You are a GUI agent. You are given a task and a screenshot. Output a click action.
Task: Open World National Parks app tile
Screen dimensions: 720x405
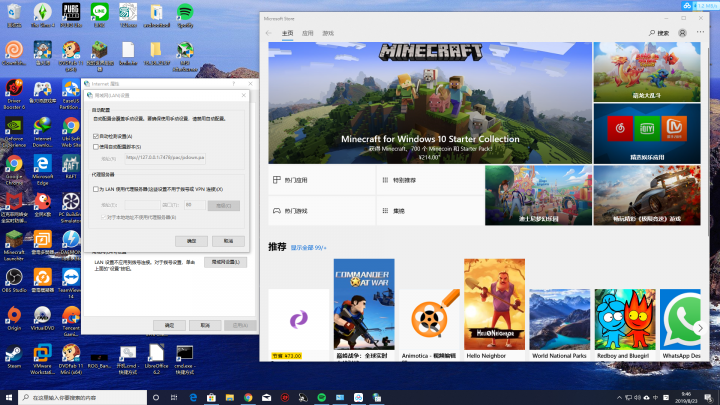point(560,324)
